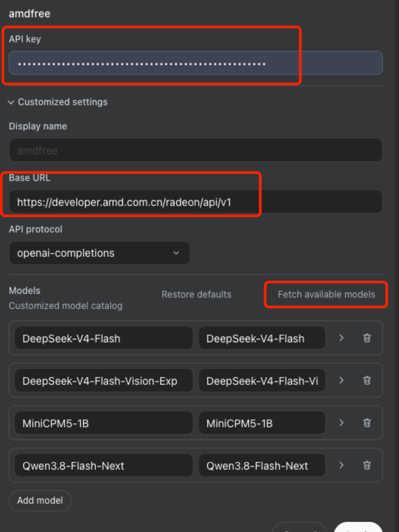Click the Customized model catalog text
The image size is (399, 532).
tap(66, 306)
